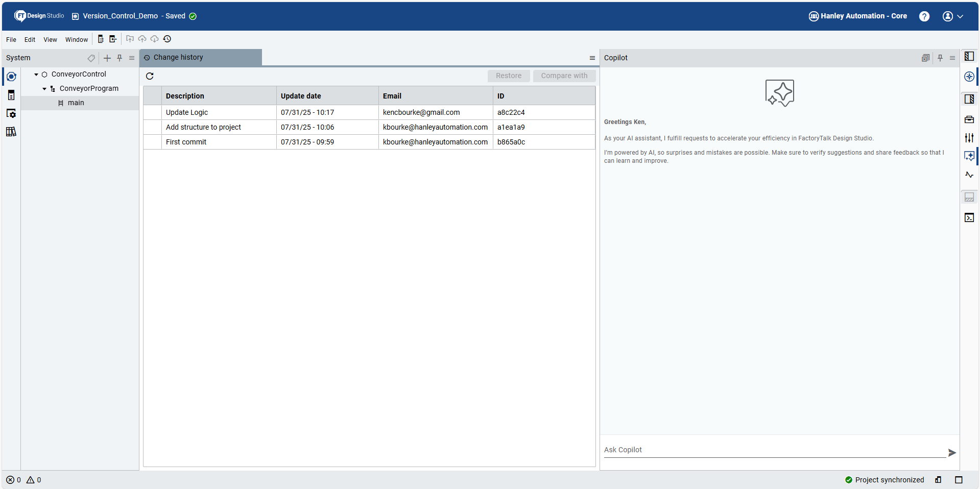Screen dimensions: 980x489
Task: Open the user account dropdown
Action: point(953,16)
